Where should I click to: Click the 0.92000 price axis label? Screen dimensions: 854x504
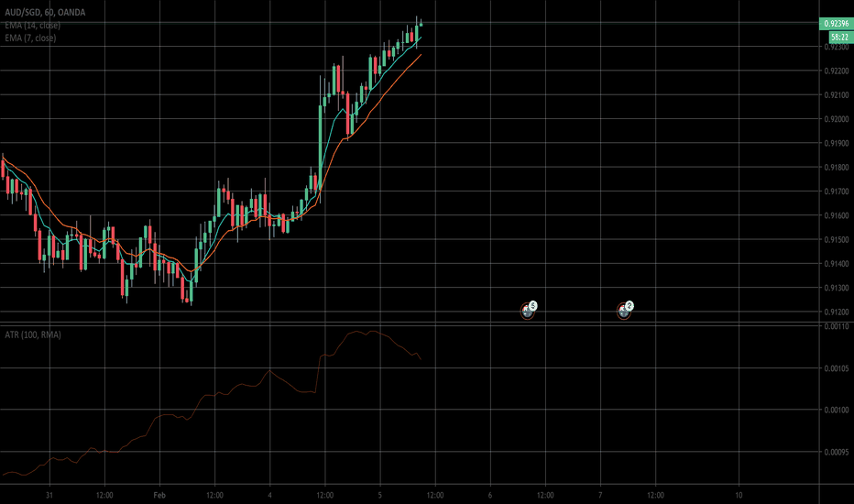tap(836, 119)
